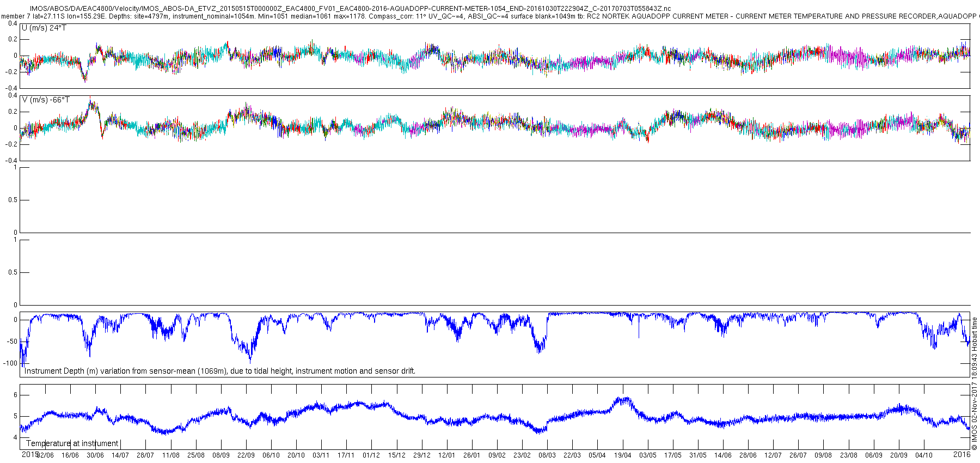Select the '17/05' date tick label
This screenshot has height=463, width=980.
click(x=673, y=455)
